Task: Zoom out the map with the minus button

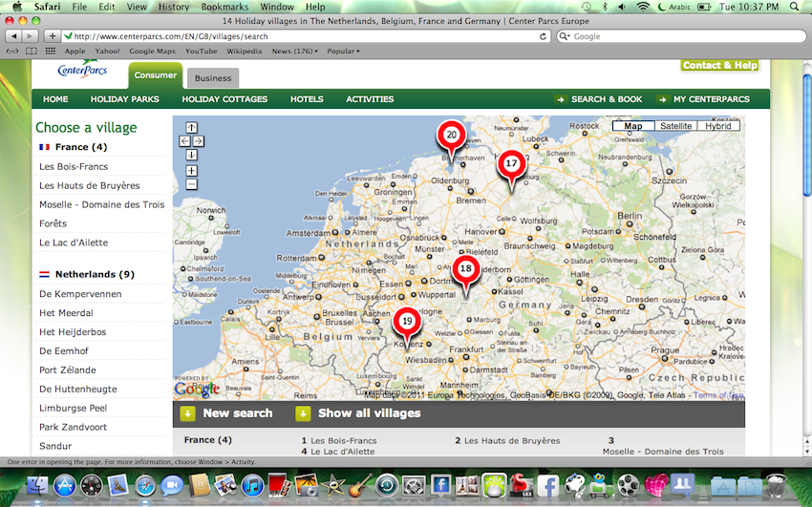Action: (x=192, y=184)
